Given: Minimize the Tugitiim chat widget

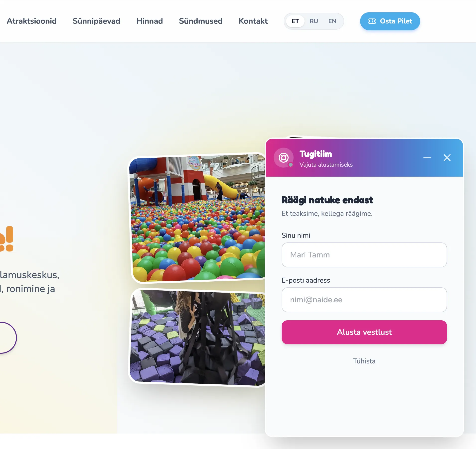Looking at the screenshot, I should point(427,158).
